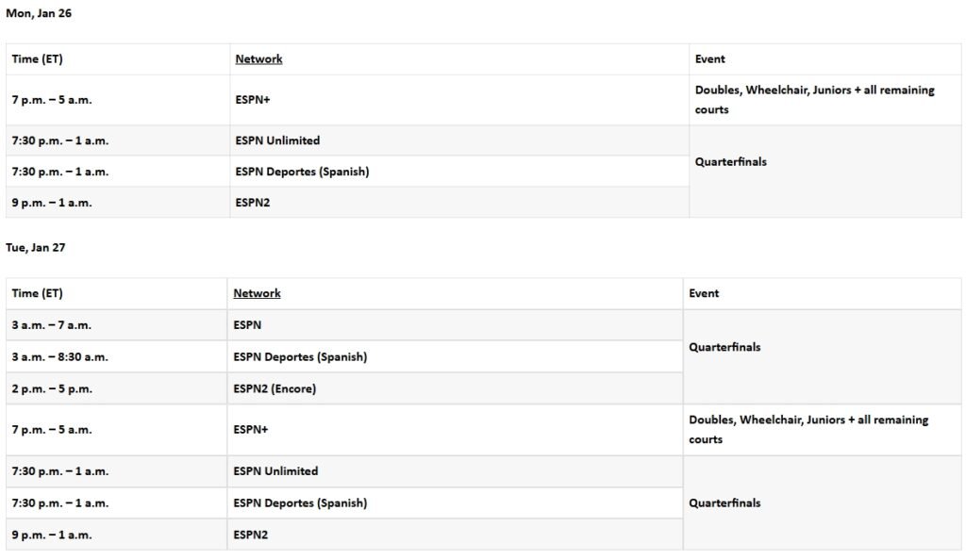Click the "ESPN2 (Encore)" network cell
Image resolution: width=966 pixels, height=560 pixels.
275,388
